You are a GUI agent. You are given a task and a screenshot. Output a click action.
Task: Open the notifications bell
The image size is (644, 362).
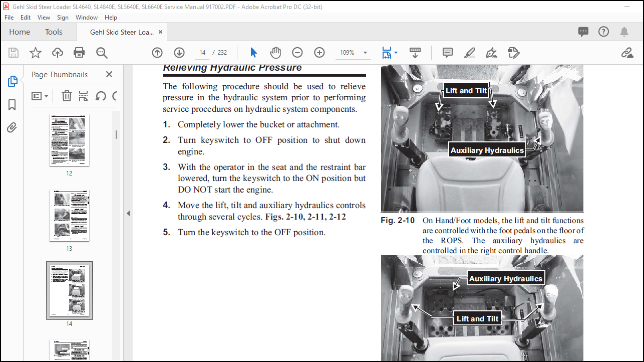624,32
